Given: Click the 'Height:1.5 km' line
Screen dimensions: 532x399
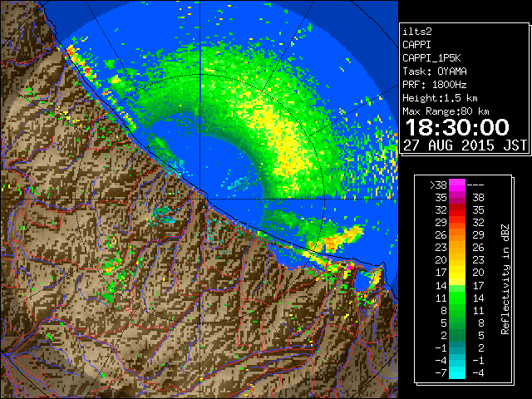Looking at the screenshot, I should (440, 98).
